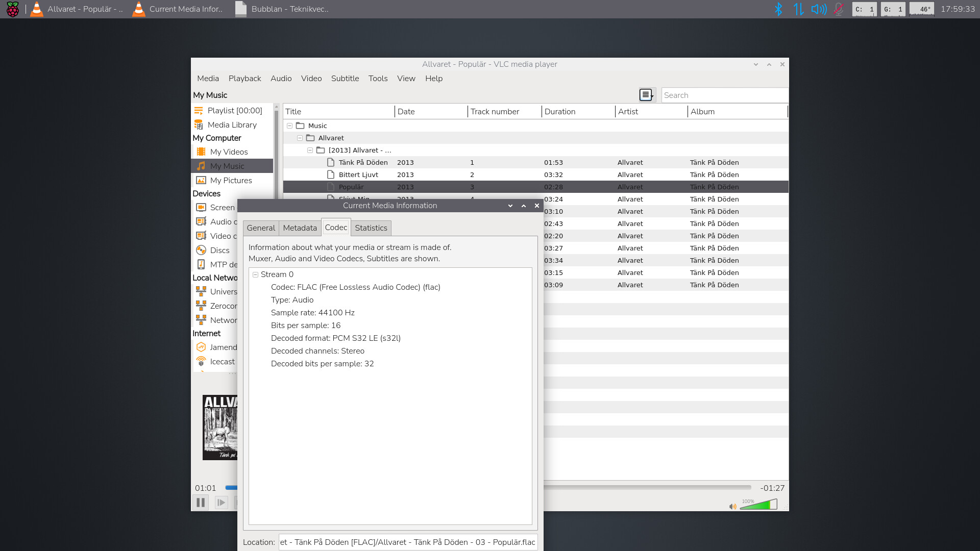Select the Populär track row
The image size is (980, 551).
point(536,187)
